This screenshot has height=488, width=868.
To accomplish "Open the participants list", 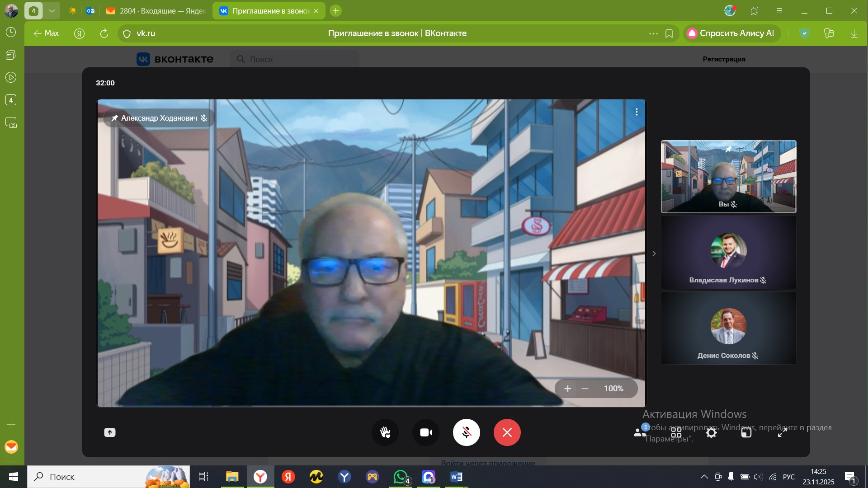I will click(x=640, y=432).
